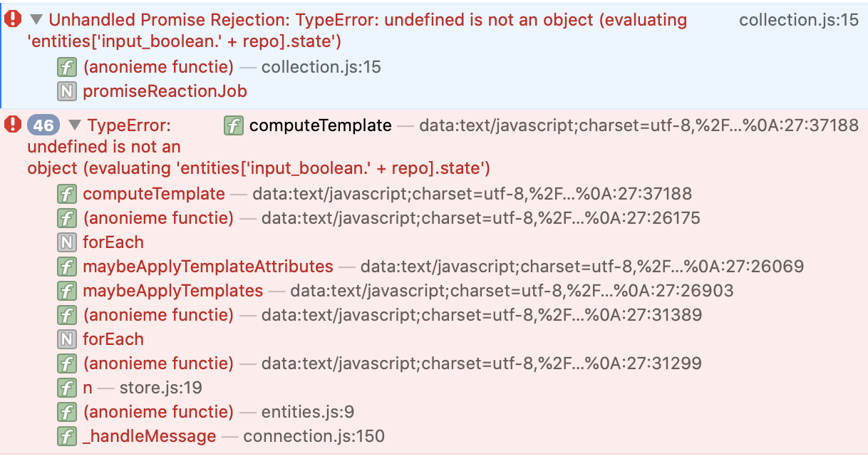Open the data URL link ending 27:26903
This screenshot has width=868, height=459.
pos(512,291)
